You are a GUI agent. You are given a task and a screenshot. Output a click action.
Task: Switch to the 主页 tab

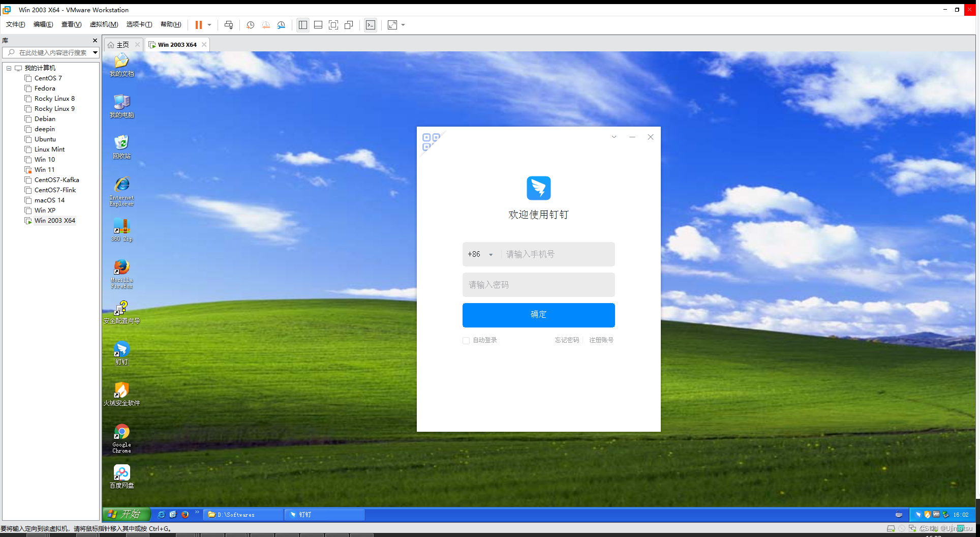point(123,45)
